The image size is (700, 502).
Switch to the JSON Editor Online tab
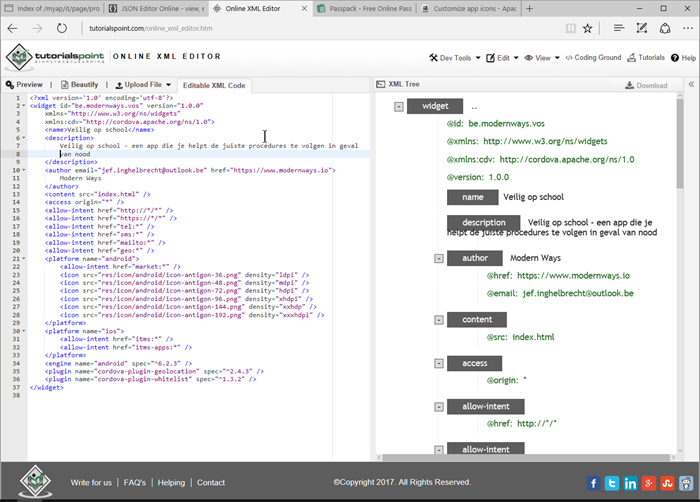[x=157, y=8]
